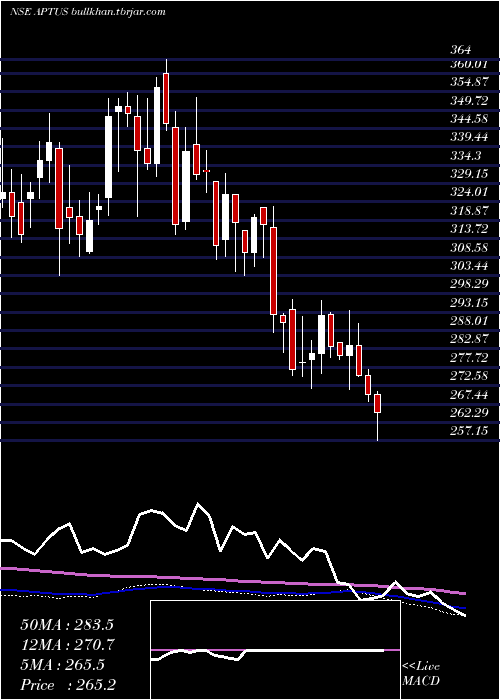Select the 339.44 price axis label

tap(469, 137)
